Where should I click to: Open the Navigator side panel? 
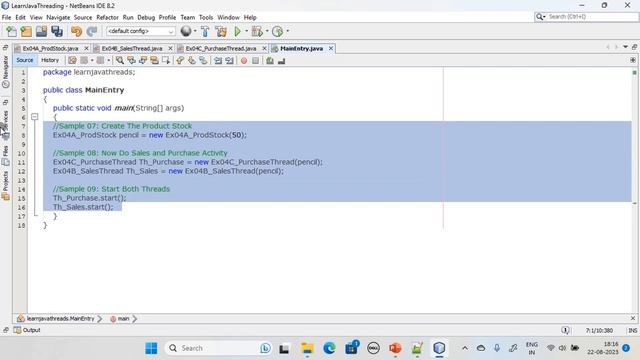(x=6, y=72)
